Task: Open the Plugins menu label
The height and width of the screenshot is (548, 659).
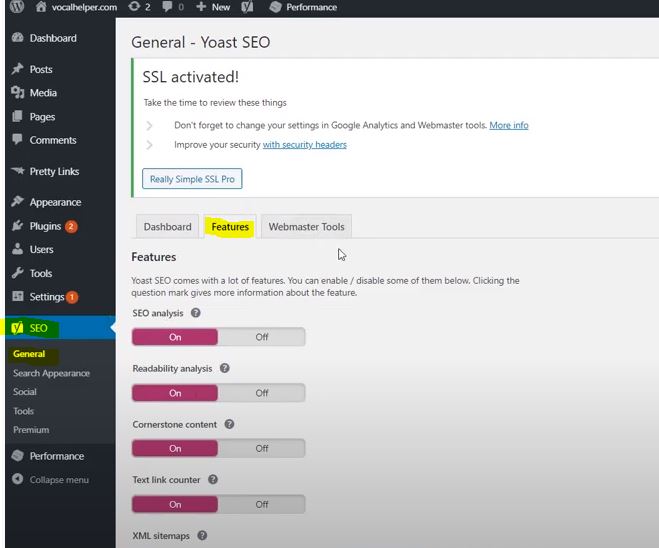Action: (45, 226)
